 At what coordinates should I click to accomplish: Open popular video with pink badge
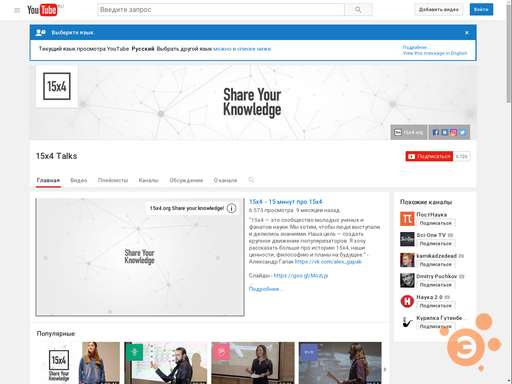253,363
